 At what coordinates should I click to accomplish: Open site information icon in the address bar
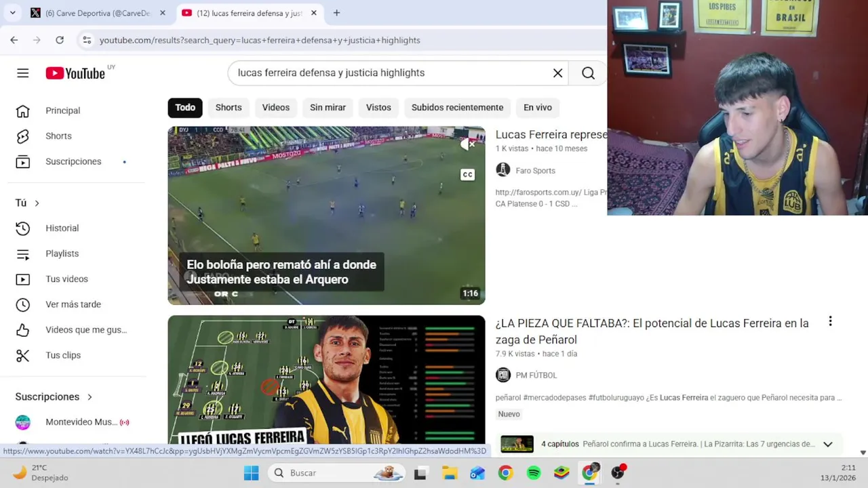(87, 40)
